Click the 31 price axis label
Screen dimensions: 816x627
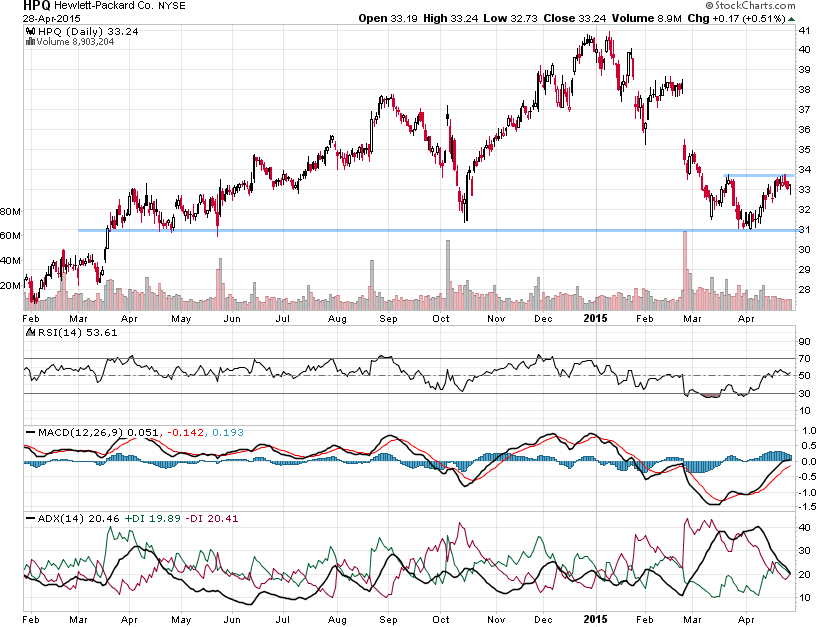coord(805,229)
